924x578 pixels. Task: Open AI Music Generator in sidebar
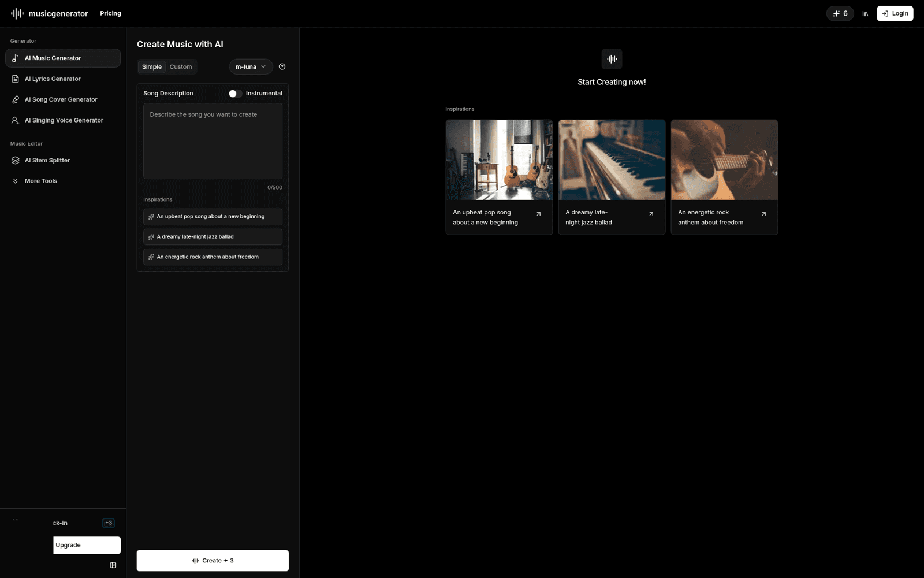(63, 58)
